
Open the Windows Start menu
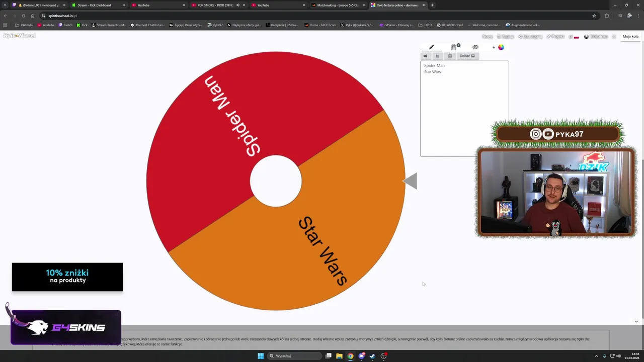pos(261,356)
